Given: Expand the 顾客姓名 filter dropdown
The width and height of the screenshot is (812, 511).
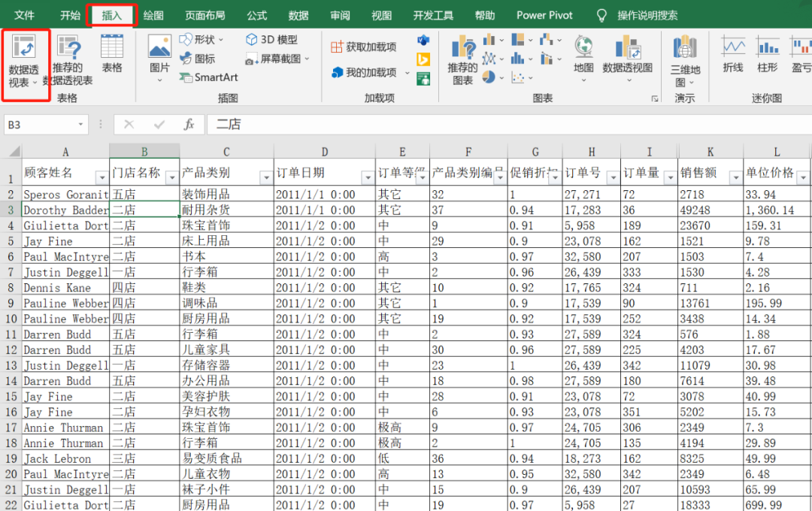Looking at the screenshot, I should [102, 177].
